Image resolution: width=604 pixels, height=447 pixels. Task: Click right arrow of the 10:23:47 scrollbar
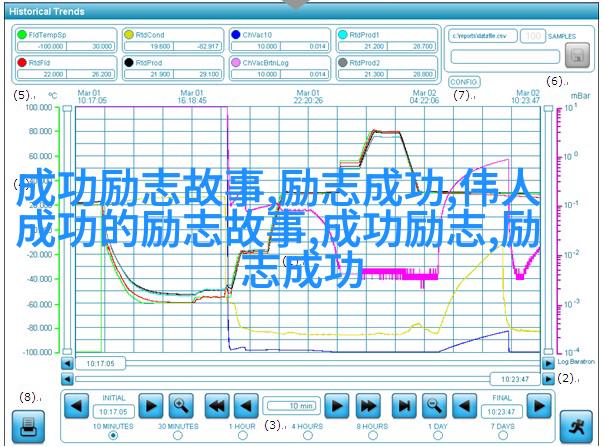548,379
